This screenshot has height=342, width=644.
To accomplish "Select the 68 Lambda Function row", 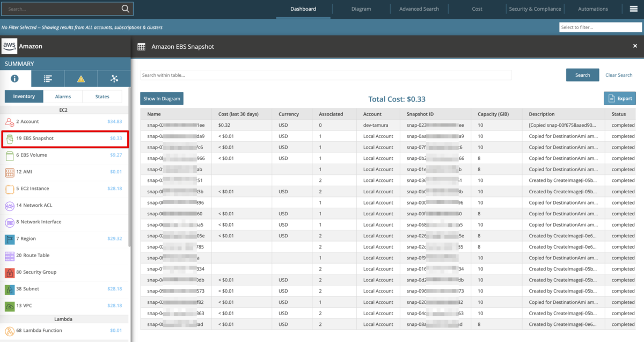I will point(64,331).
